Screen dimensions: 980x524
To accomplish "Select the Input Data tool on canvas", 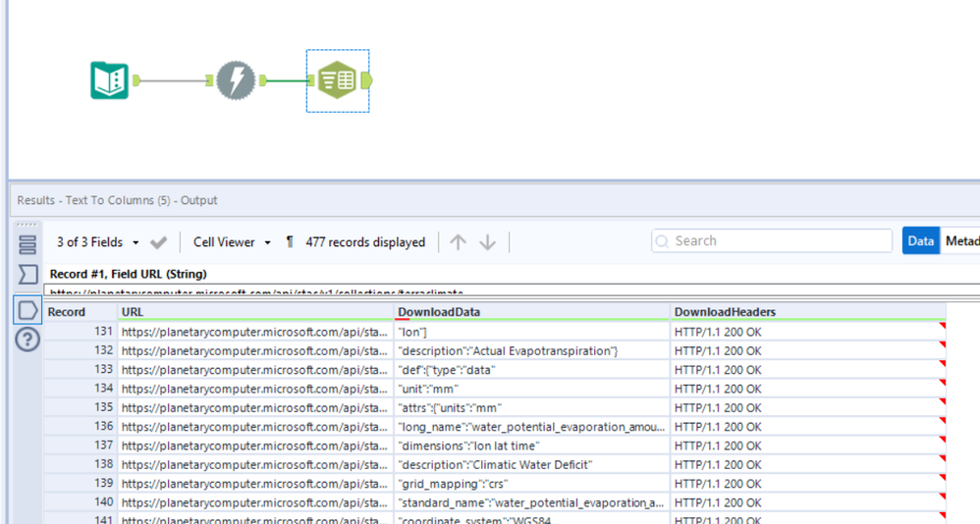I will pyautogui.click(x=109, y=80).
